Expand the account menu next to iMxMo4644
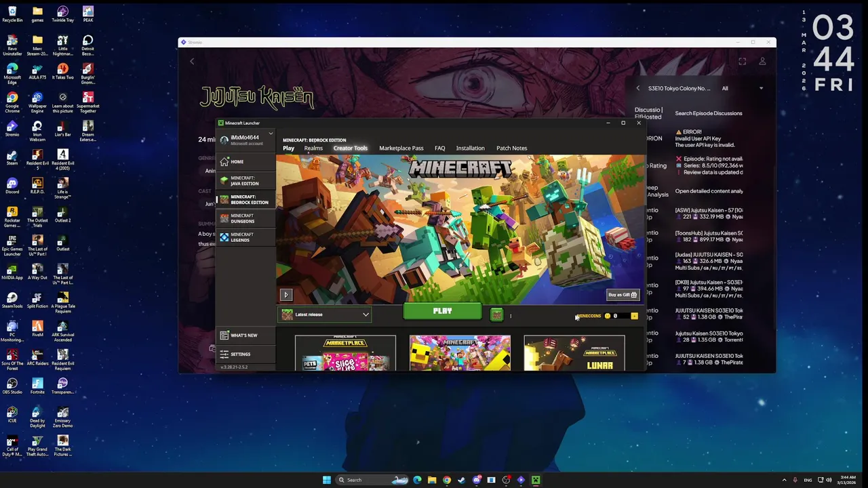This screenshot has height=488, width=868. (270, 134)
